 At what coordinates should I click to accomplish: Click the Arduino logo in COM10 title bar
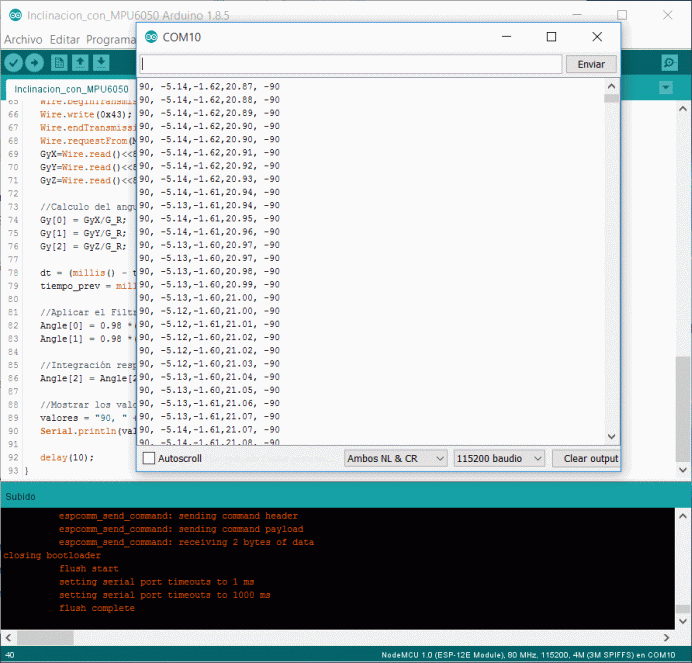tap(151, 37)
